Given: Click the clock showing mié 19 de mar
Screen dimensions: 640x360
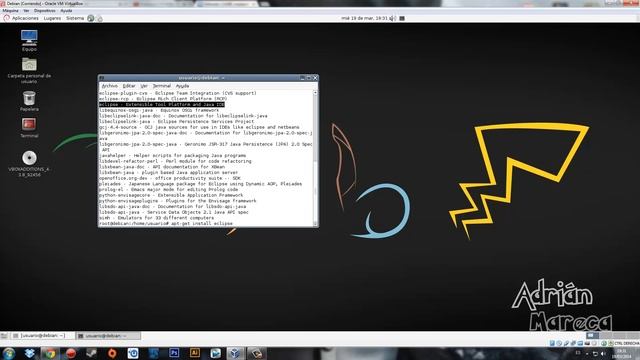Looking at the screenshot, I should (x=364, y=18).
